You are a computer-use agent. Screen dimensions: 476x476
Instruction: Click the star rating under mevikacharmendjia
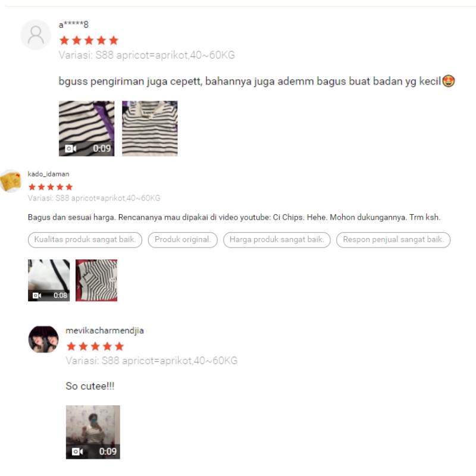click(95, 346)
